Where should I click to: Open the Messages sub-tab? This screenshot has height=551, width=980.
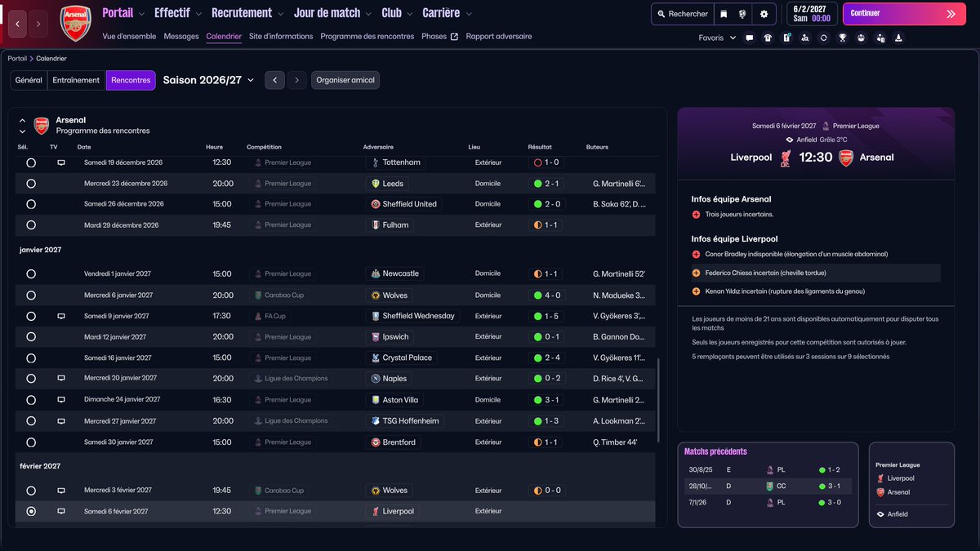tap(181, 37)
